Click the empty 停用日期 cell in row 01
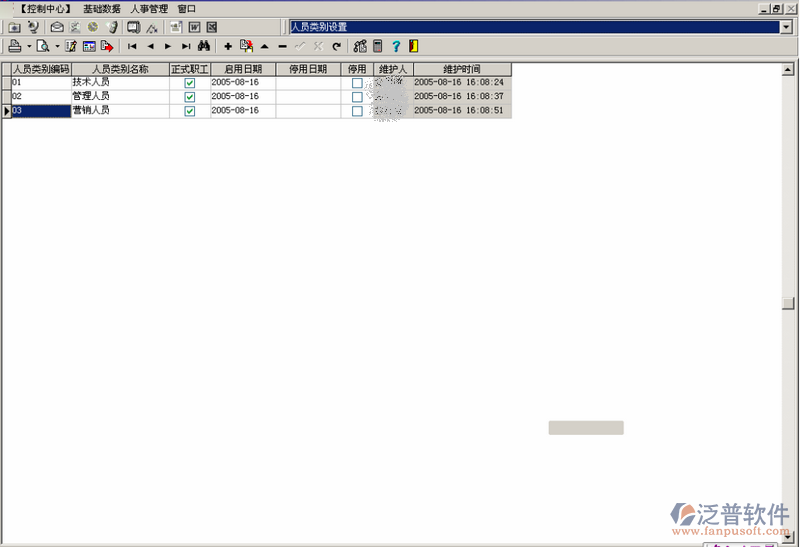Screen dimensions: 800x547 308,83
